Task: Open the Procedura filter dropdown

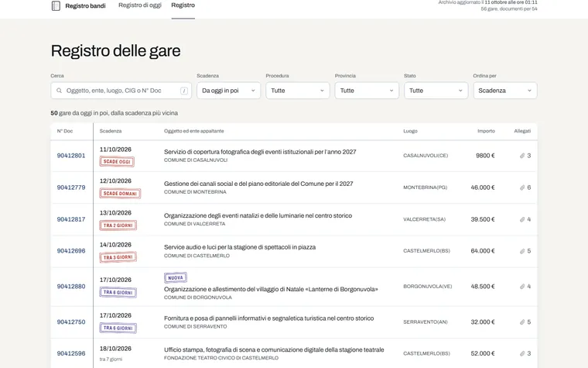Action: [x=298, y=91]
